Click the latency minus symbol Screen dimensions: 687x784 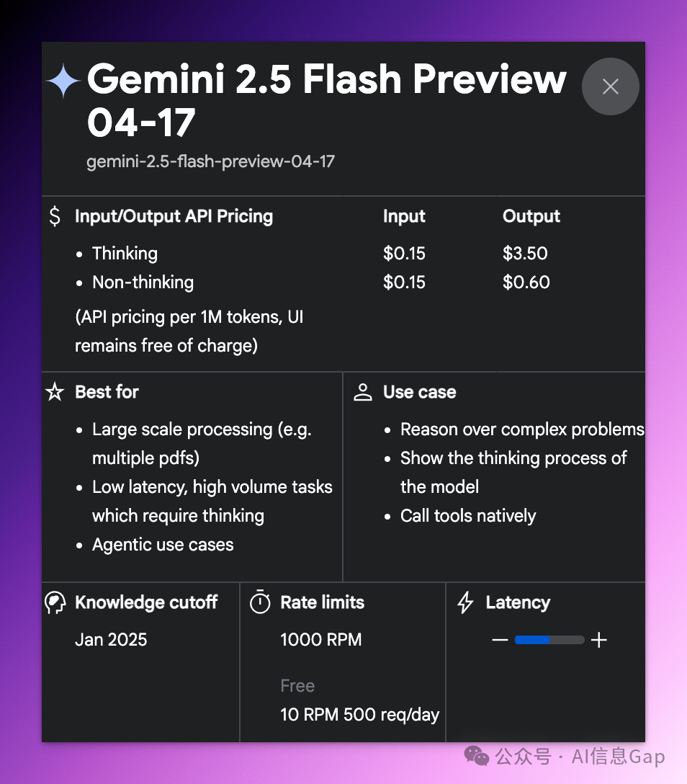pyautogui.click(x=500, y=640)
